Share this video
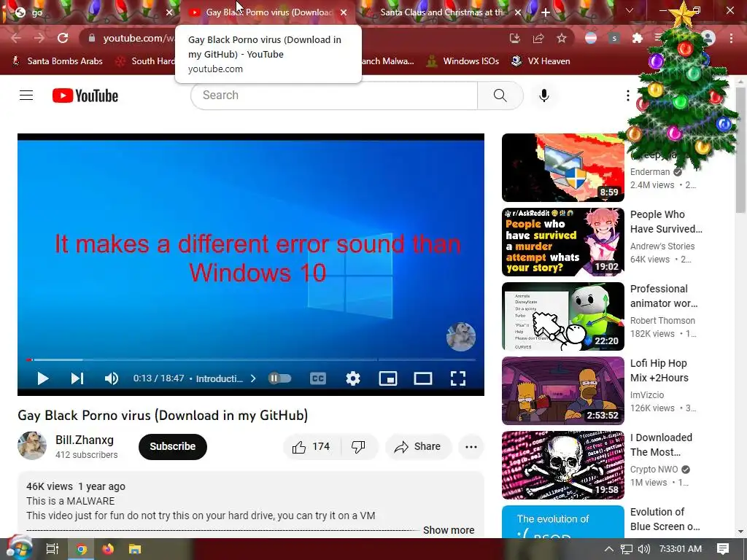This screenshot has width=747, height=560. click(418, 447)
